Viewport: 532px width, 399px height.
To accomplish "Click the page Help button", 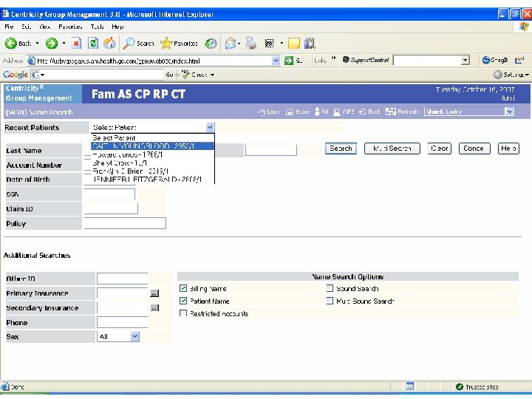I will (x=508, y=149).
